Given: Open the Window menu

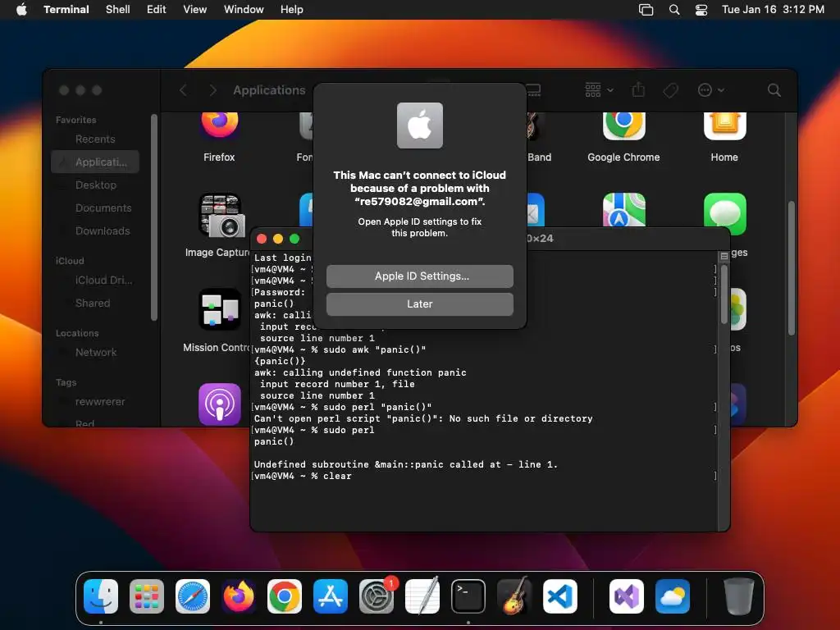Looking at the screenshot, I should [x=243, y=10].
